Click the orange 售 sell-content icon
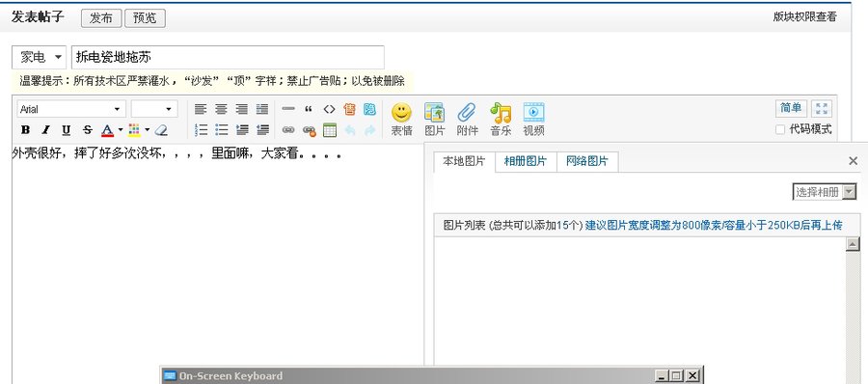This screenshot has width=868, height=384. 349,109
